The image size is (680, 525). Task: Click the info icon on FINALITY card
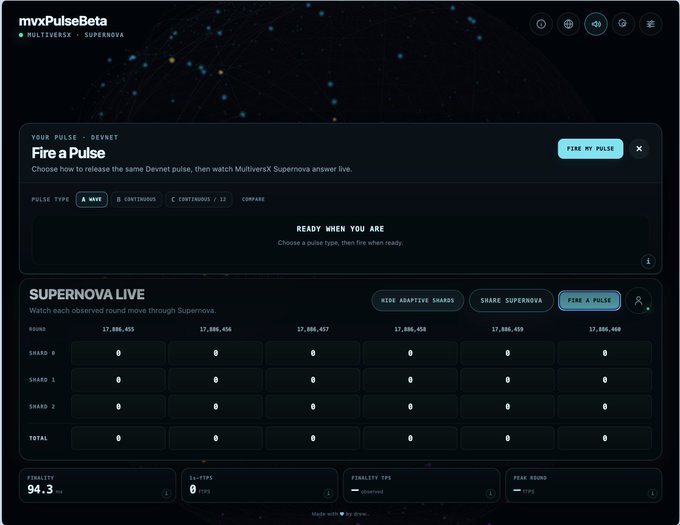(x=166, y=493)
